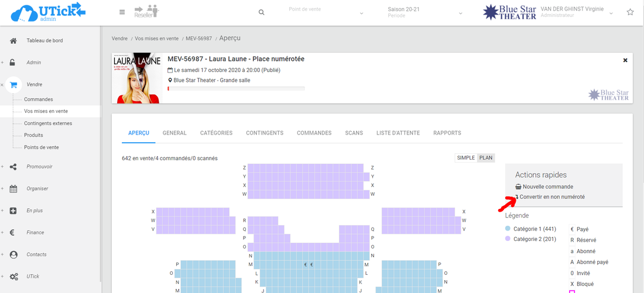Close the event header card
644x293 pixels.
(625, 60)
